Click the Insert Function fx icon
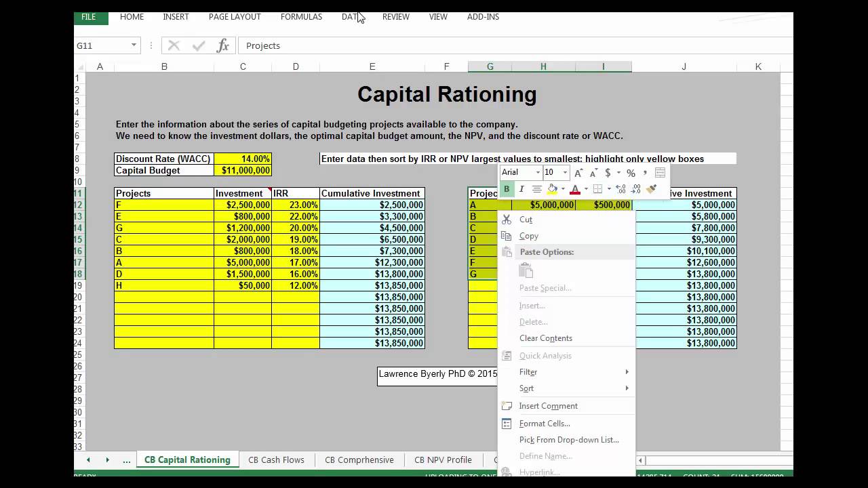The height and width of the screenshot is (488, 868). [x=222, y=45]
